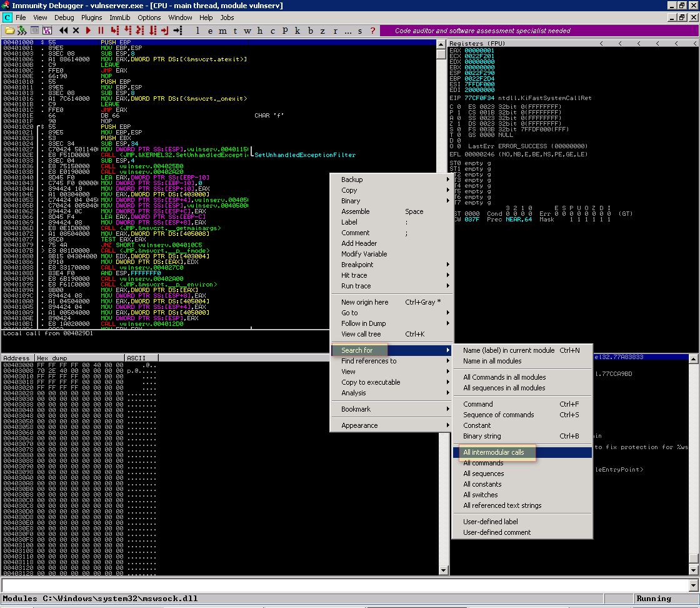Click the command input field at bottom
The image size is (700, 608).
click(x=345, y=585)
